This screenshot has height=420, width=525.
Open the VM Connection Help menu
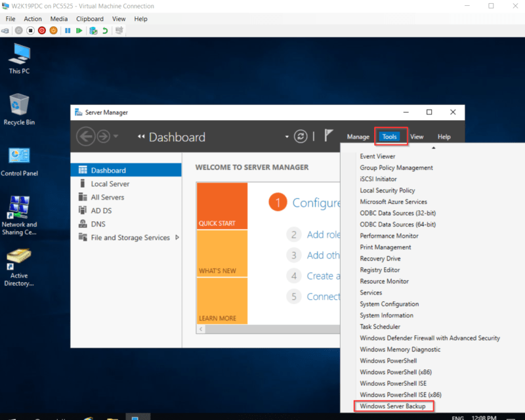140,19
